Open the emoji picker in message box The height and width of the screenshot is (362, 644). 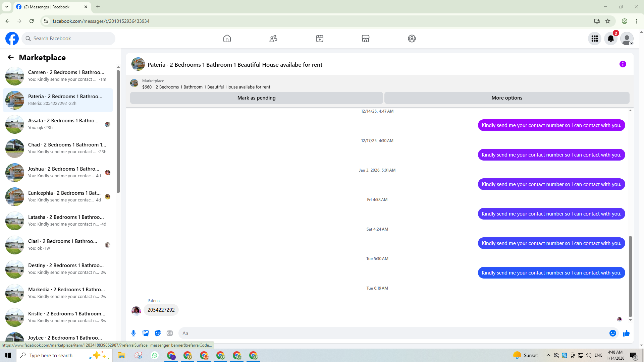point(612,333)
